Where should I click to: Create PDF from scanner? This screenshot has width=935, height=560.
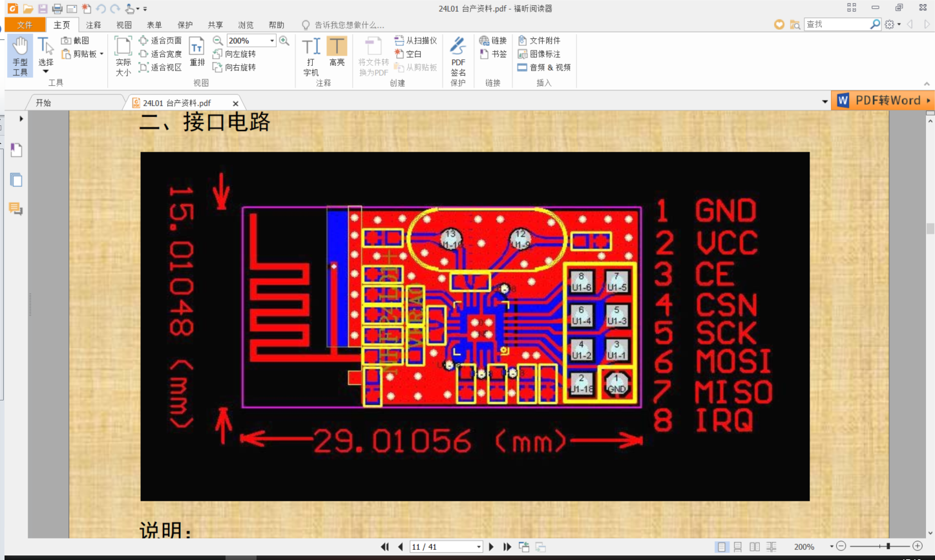coord(415,41)
